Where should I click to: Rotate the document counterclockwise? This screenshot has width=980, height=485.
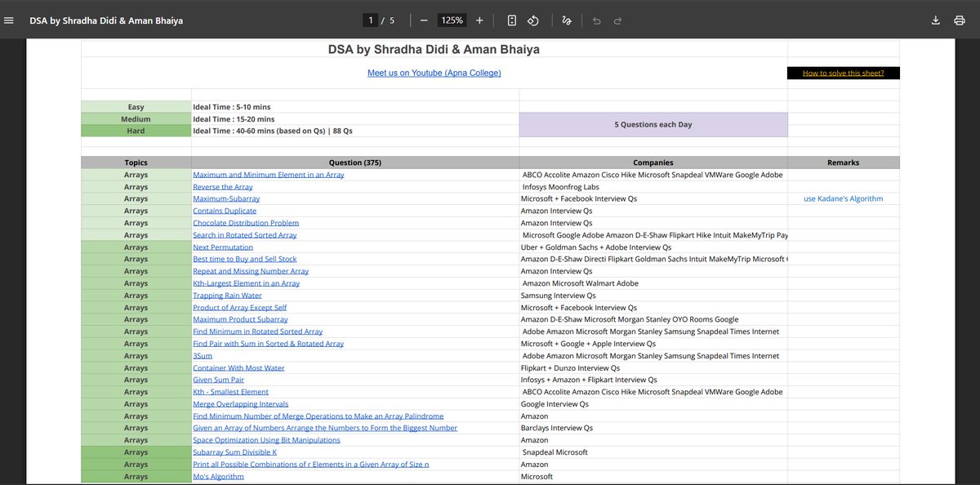[x=535, y=20]
